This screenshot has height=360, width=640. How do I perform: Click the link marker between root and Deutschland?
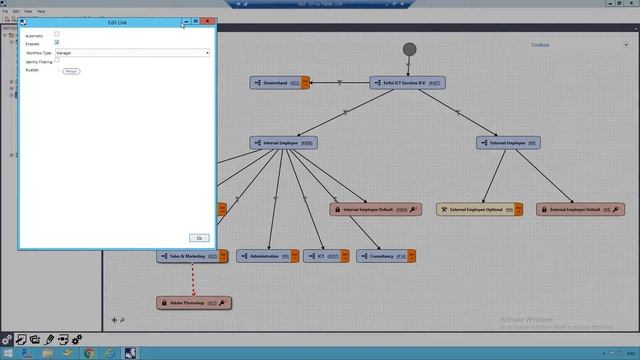coord(340,82)
